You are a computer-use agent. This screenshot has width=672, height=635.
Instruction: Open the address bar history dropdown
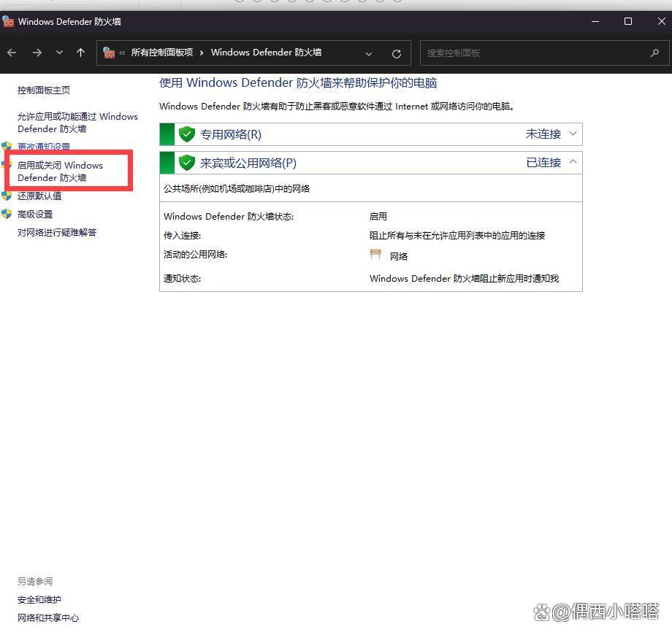click(x=369, y=53)
